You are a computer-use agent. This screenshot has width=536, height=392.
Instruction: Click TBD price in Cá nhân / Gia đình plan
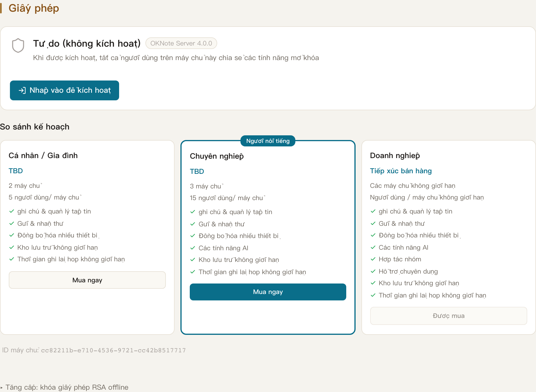pos(16,171)
